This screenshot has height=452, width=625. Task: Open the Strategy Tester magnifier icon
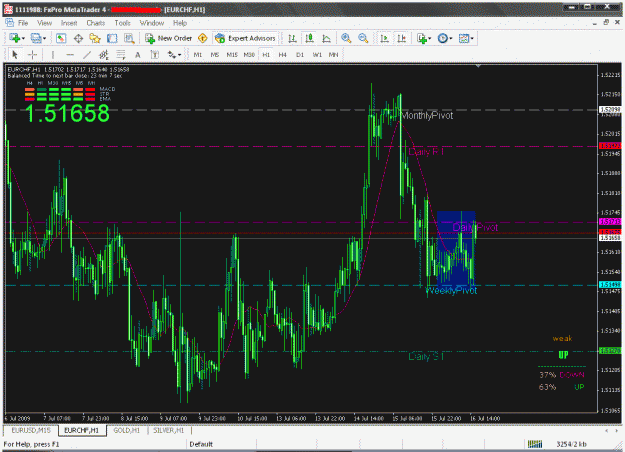[129, 38]
